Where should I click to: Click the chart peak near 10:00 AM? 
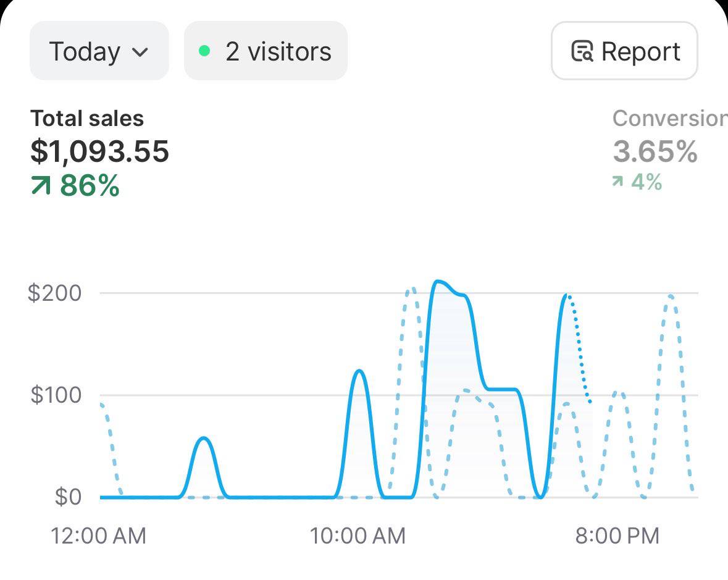click(x=359, y=371)
